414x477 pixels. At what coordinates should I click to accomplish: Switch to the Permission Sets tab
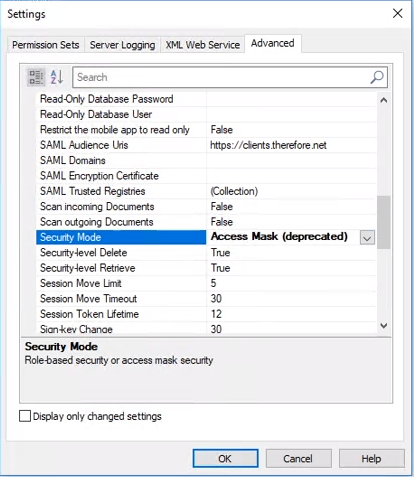[46, 45]
